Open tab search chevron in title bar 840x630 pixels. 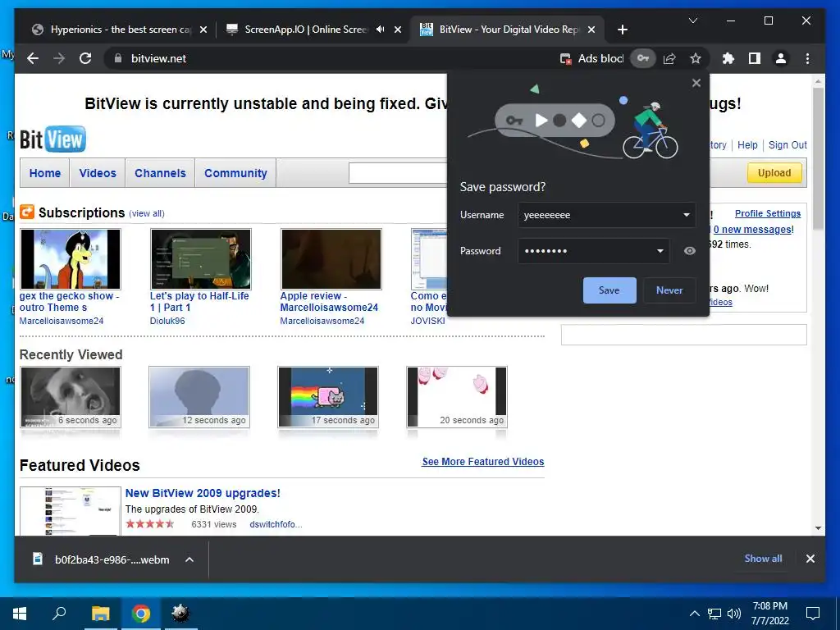692,21
